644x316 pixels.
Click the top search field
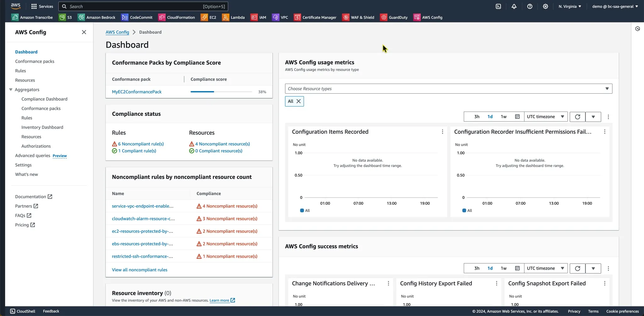(143, 6)
